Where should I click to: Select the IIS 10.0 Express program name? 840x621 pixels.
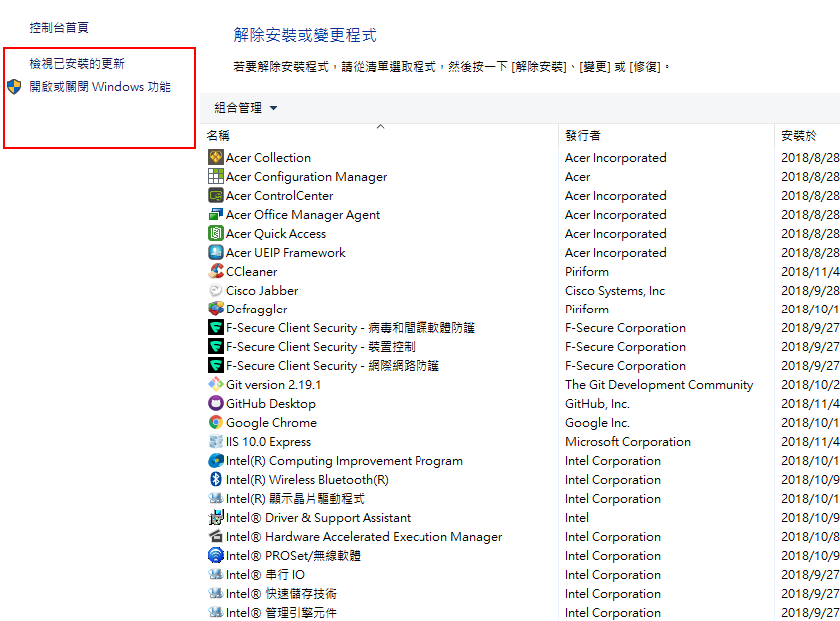click(x=268, y=441)
